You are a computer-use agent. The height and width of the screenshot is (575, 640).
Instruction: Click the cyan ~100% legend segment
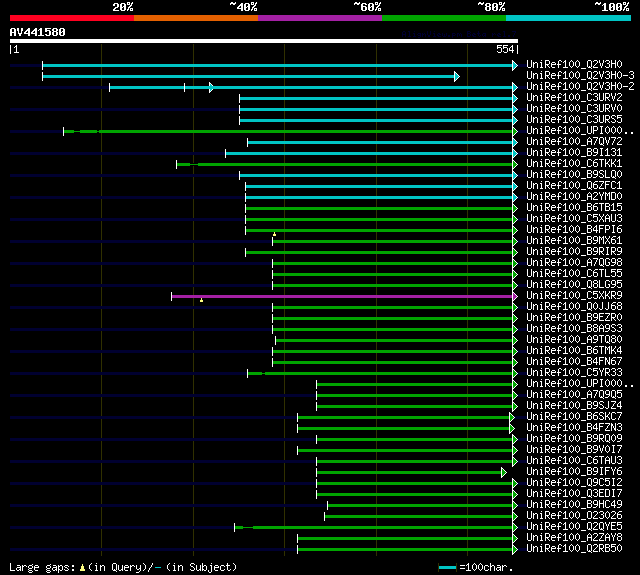click(x=568, y=18)
